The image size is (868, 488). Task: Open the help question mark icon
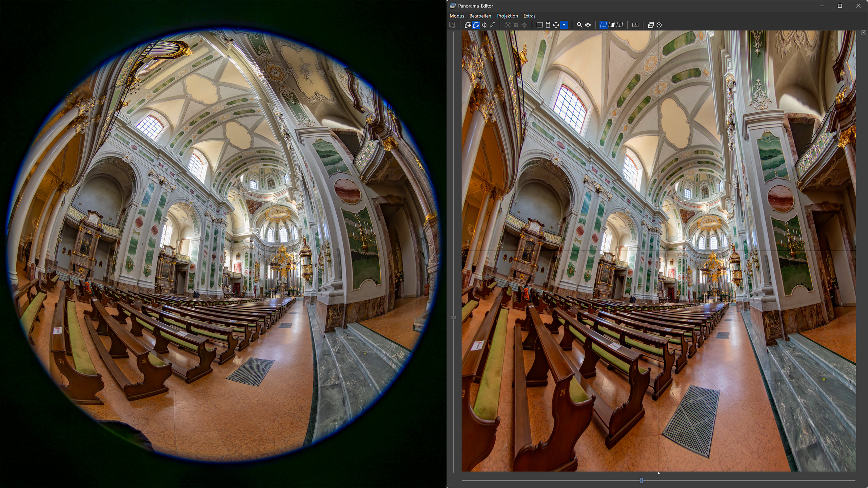[659, 25]
